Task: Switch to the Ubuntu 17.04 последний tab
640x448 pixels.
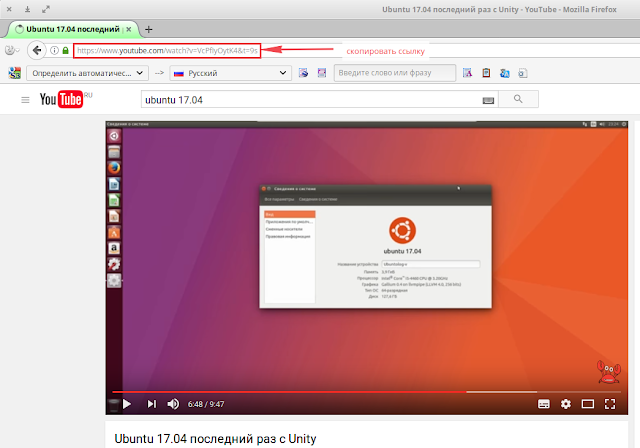Action: (73, 29)
